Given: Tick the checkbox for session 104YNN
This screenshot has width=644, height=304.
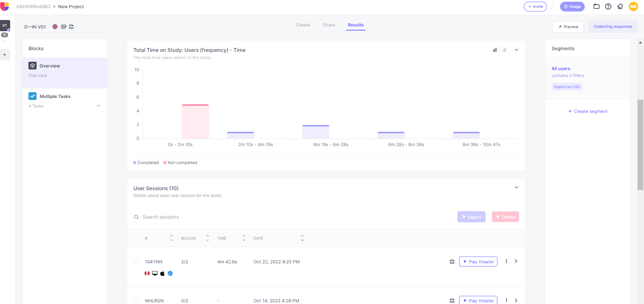Looking at the screenshot, I should click(136, 262).
